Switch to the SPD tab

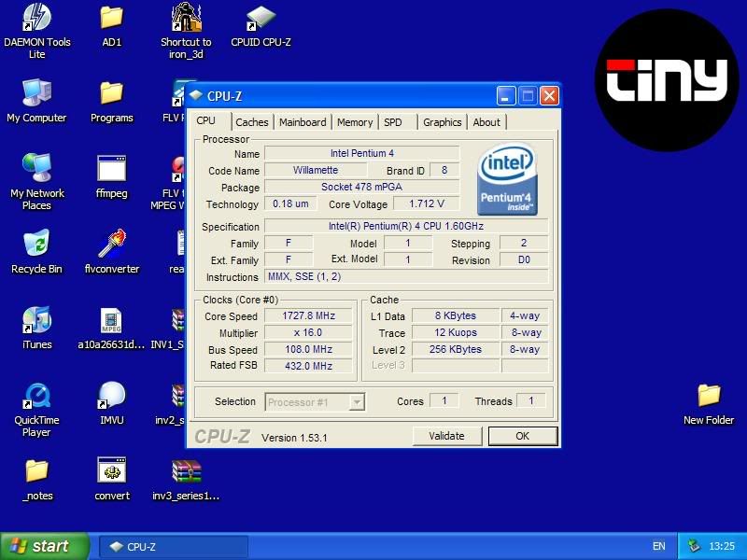pos(398,122)
